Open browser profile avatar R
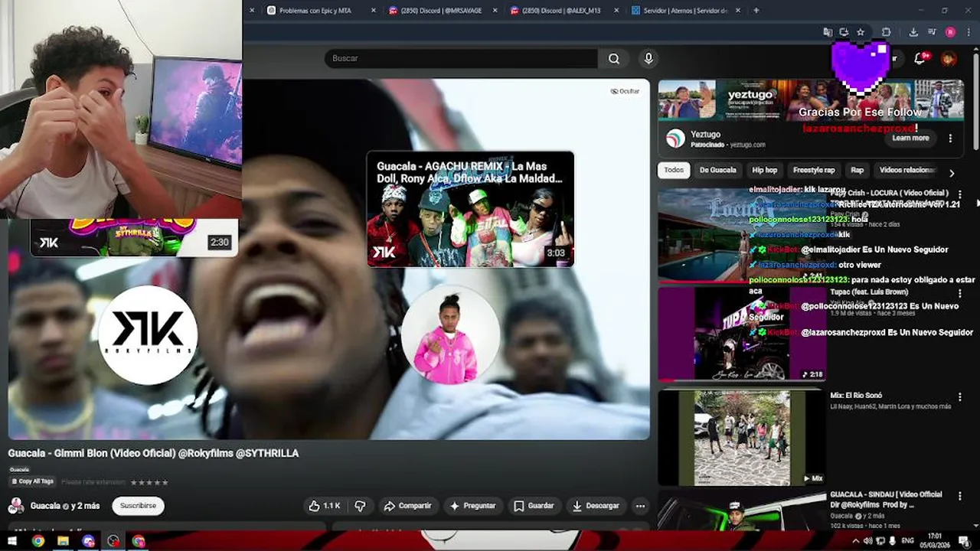Image resolution: width=980 pixels, height=551 pixels. click(950, 32)
